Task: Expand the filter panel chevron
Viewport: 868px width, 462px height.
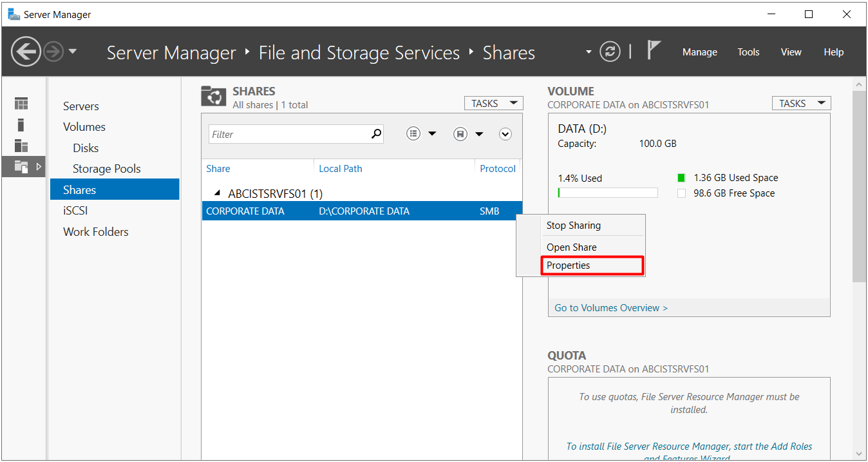Action: pyautogui.click(x=505, y=134)
